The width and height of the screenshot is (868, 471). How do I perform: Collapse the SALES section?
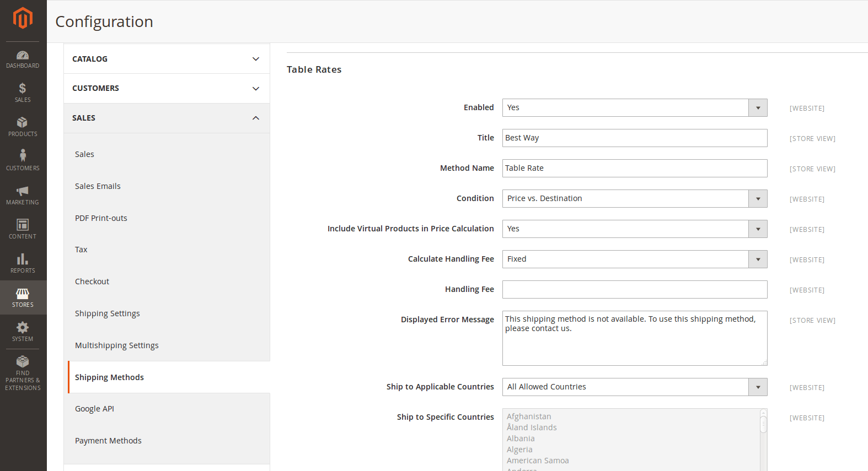pyautogui.click(x=167, y=118)
